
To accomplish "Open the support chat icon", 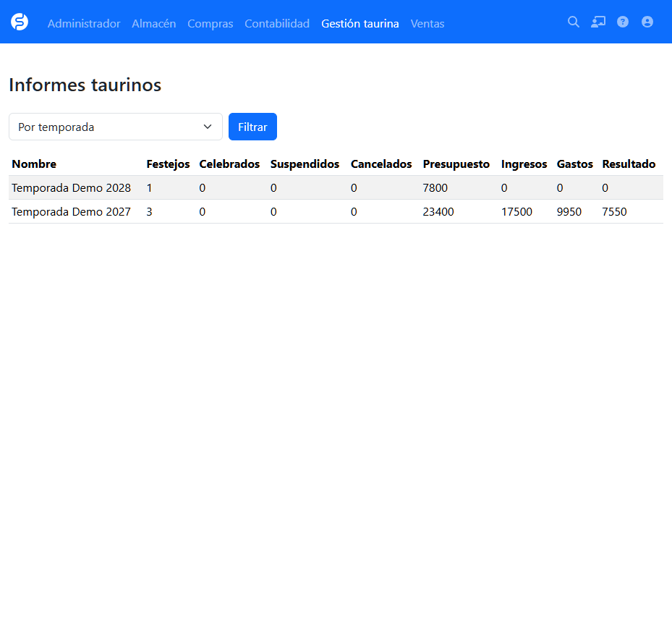I will (x=598, y=22).
